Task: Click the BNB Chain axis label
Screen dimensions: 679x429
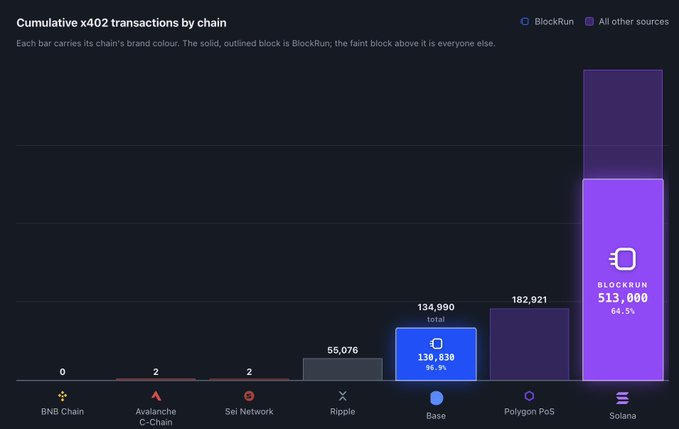Action: click(x=62, y=411)
